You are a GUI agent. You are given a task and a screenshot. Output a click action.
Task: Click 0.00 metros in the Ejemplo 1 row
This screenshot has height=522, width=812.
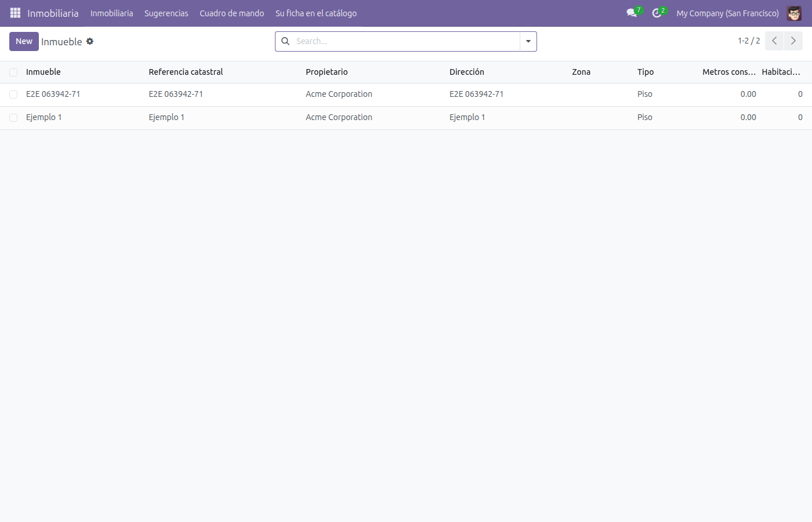click(x=748, y=117)
